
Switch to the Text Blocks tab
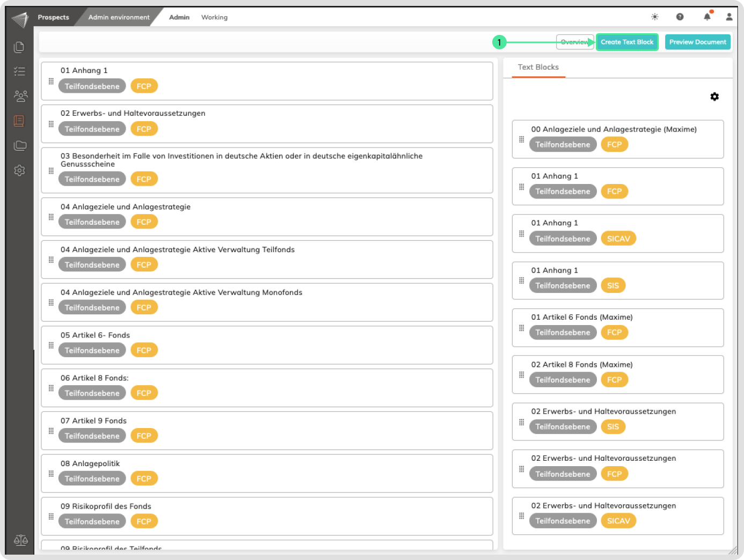(538, 67)
